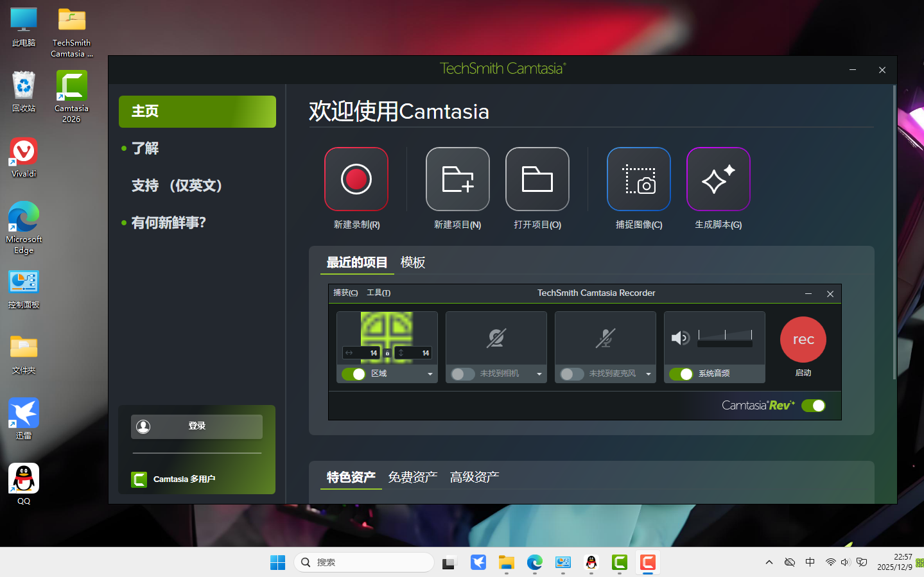This screenshot has width=924, height=577.
Task: Select the 高级资产 tab
Action: 475,477
